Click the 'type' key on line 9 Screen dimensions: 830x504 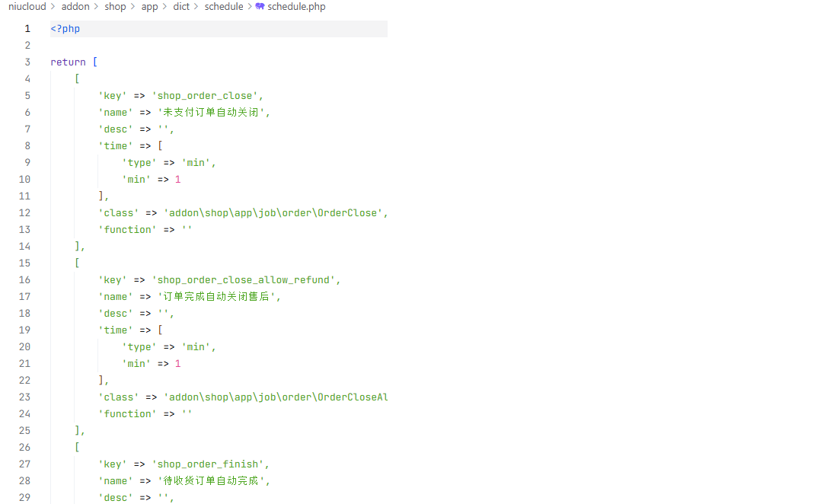click(x=139, y=162)
